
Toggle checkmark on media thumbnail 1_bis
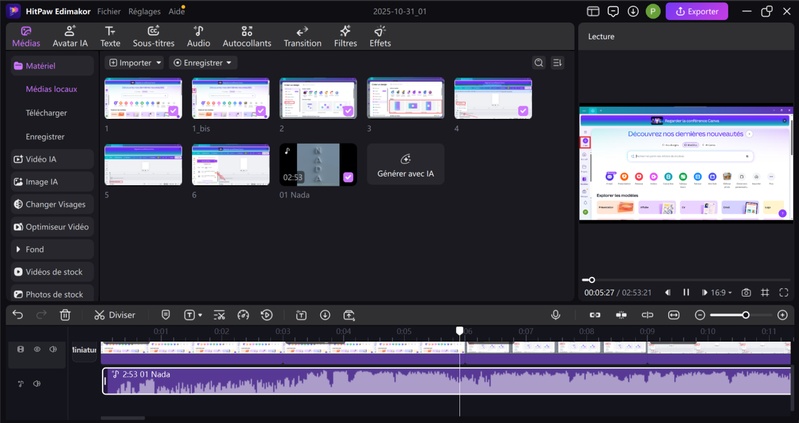(x=261, y=111)
